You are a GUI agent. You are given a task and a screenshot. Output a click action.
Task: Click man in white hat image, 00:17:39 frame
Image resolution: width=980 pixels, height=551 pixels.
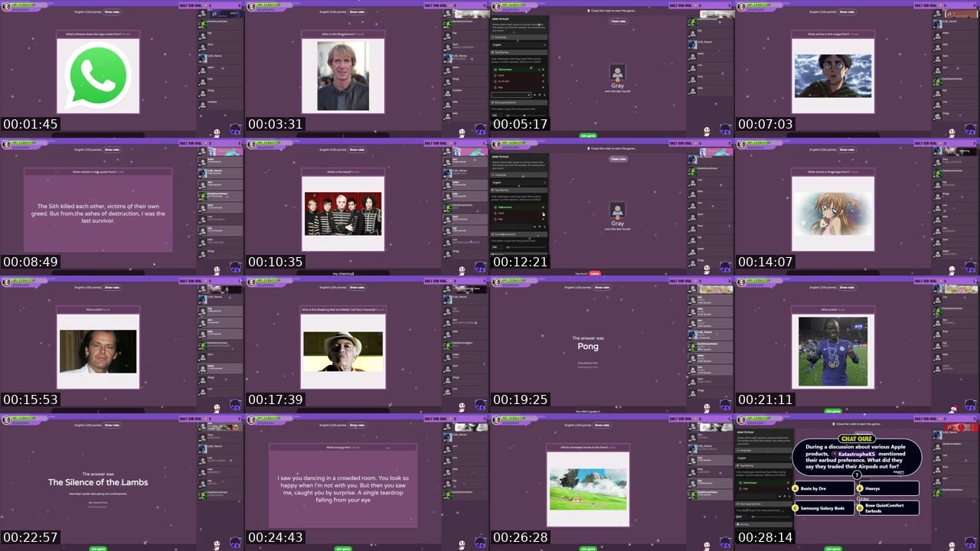point(343,351)
